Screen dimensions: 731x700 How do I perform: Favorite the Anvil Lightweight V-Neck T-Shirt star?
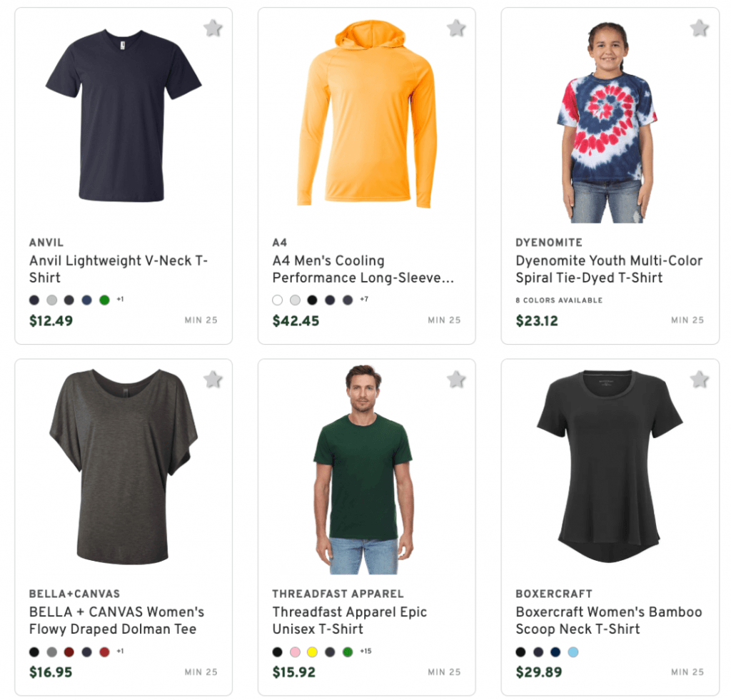(213, 29)
